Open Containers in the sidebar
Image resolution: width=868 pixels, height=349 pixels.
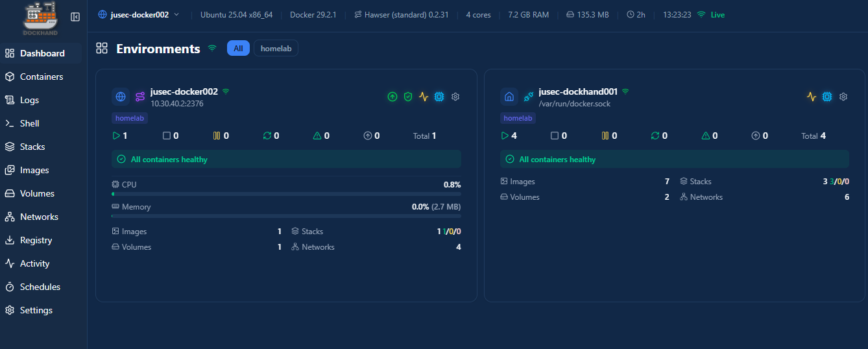(x=42, y=77)
